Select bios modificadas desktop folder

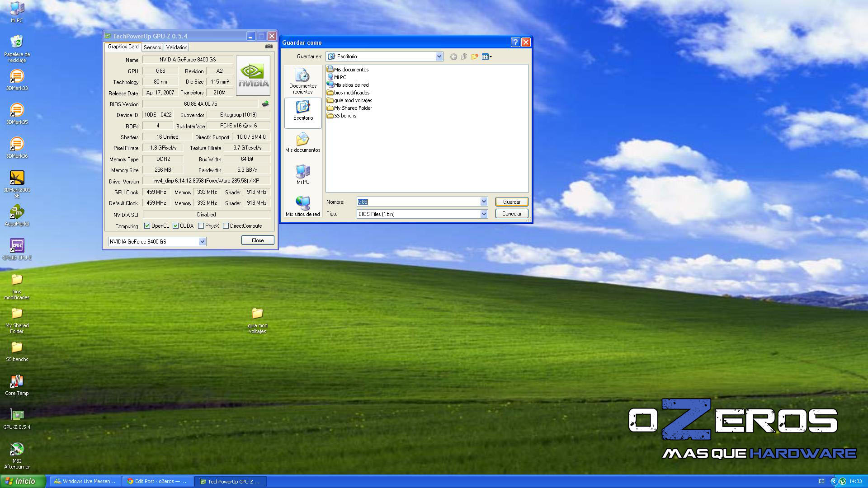point(17,286)
